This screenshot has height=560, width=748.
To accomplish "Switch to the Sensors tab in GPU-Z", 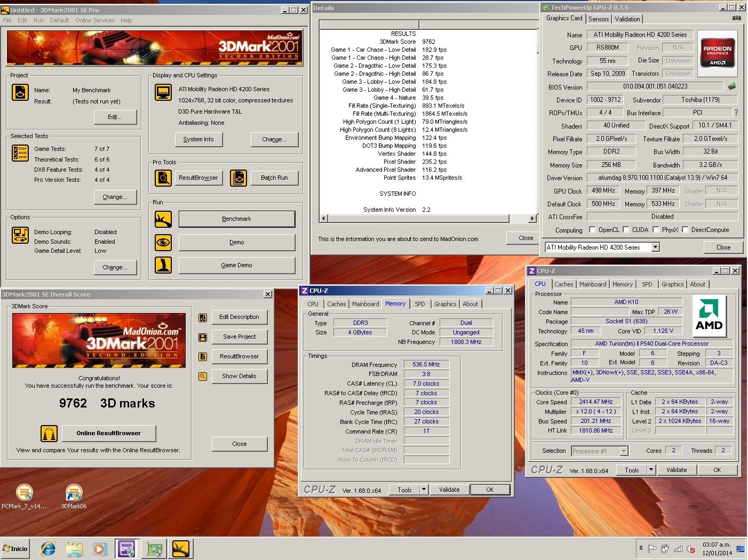I will point(599,19).
